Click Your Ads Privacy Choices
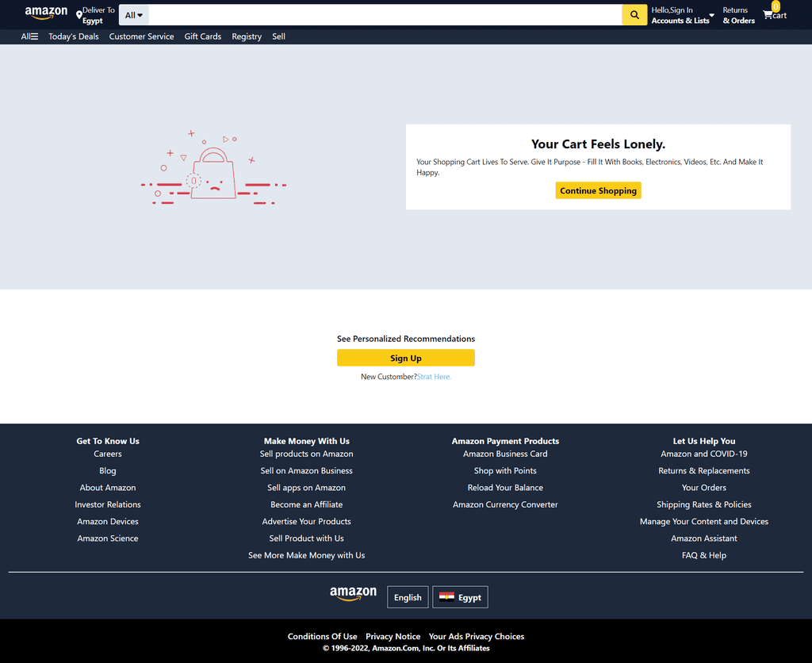This screenshot has height=663, width=812. [x=477, y=636]
